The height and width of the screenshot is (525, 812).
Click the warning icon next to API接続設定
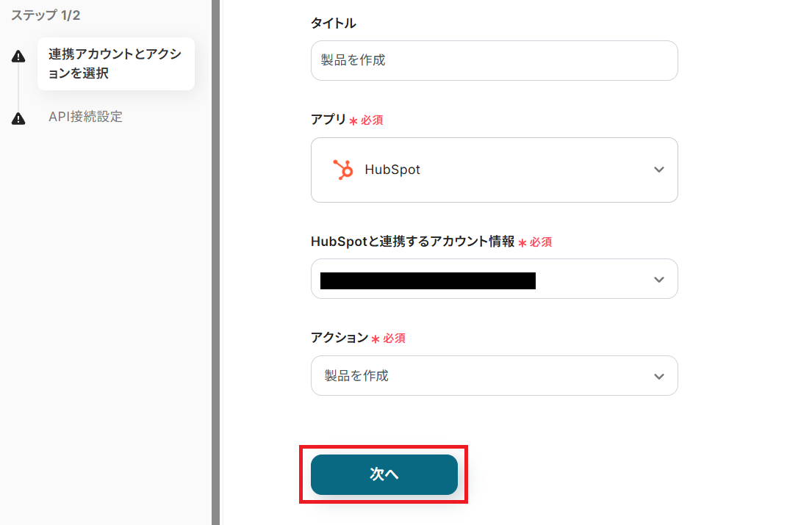[18, 118]
